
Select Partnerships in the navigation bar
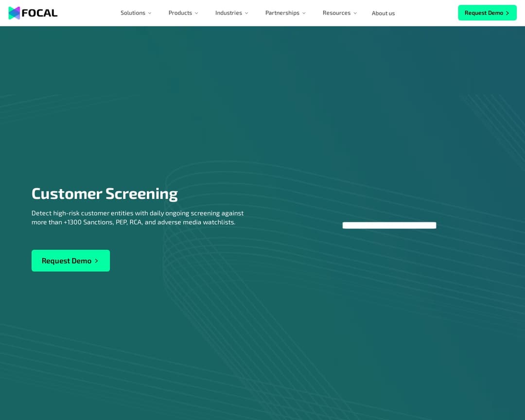(x=282, y=13)
